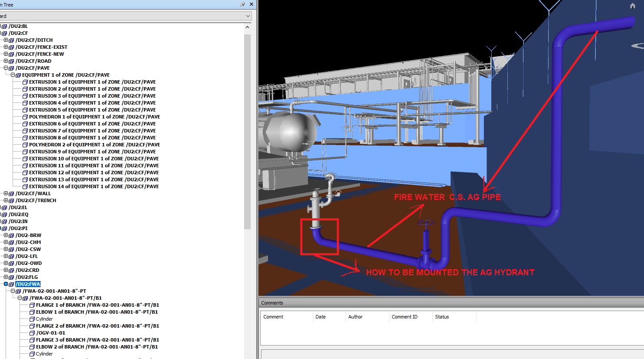Collapse the /DU2:FWA tree node
644x359 pixels.
pos(6,284)
